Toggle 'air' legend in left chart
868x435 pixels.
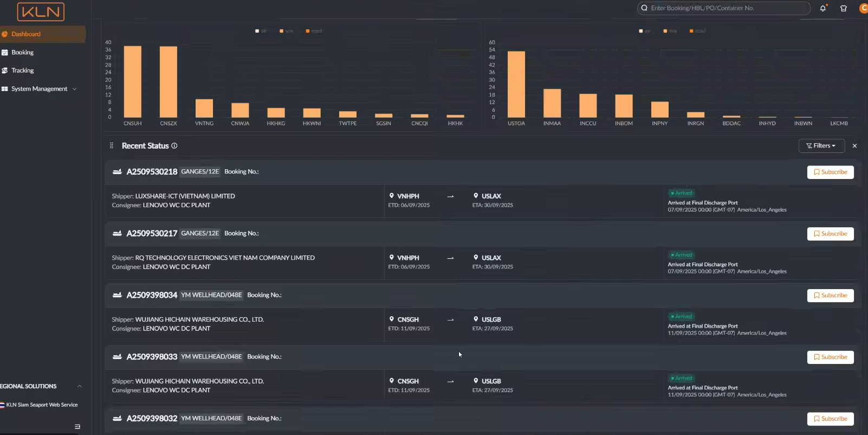(x=261, y=31)
